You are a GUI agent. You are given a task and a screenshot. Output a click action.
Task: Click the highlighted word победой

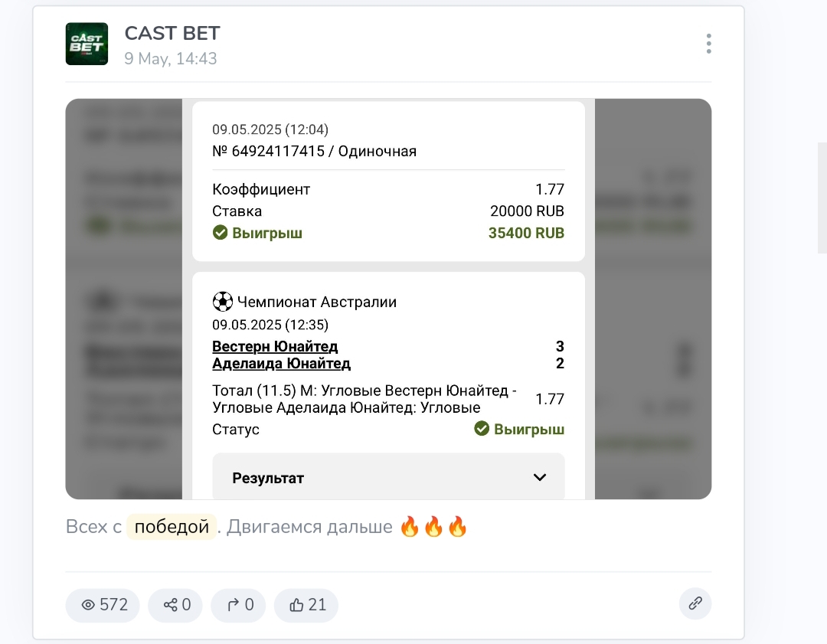172,527
